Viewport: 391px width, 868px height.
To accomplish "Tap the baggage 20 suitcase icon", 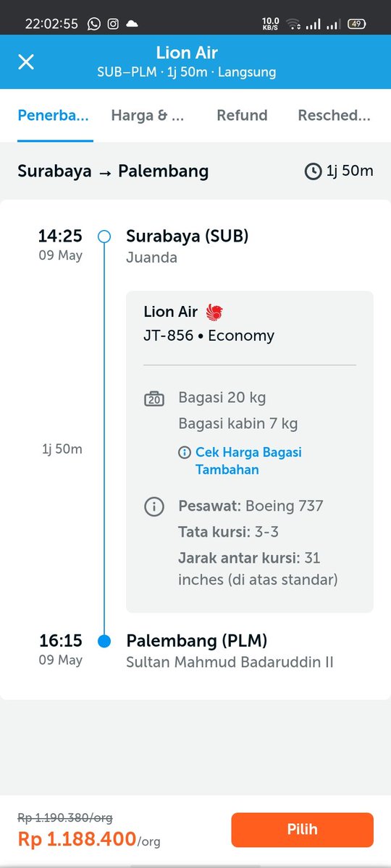I will pyautogui.click(x=154, y=399).
